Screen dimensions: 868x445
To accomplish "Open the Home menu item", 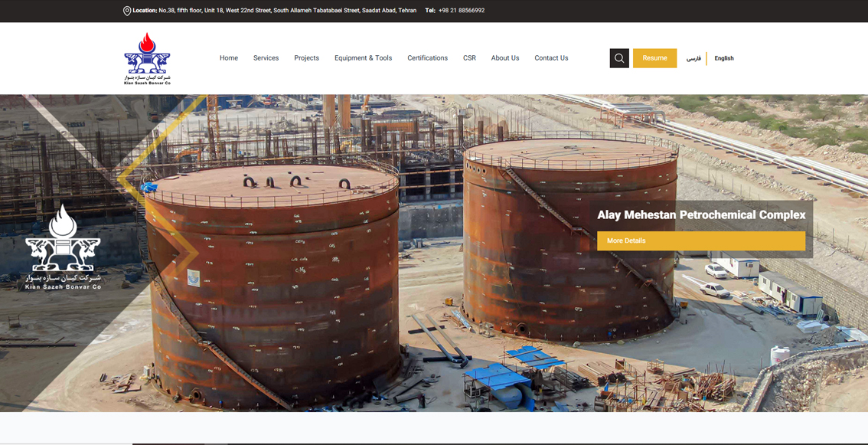I will (x=229, y=58).
